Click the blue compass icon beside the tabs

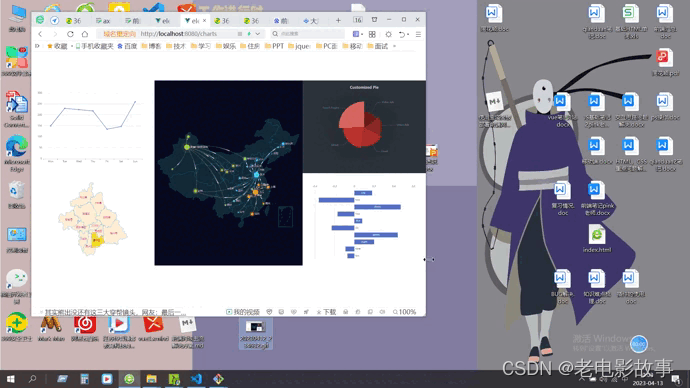click(x=55, y=21)
